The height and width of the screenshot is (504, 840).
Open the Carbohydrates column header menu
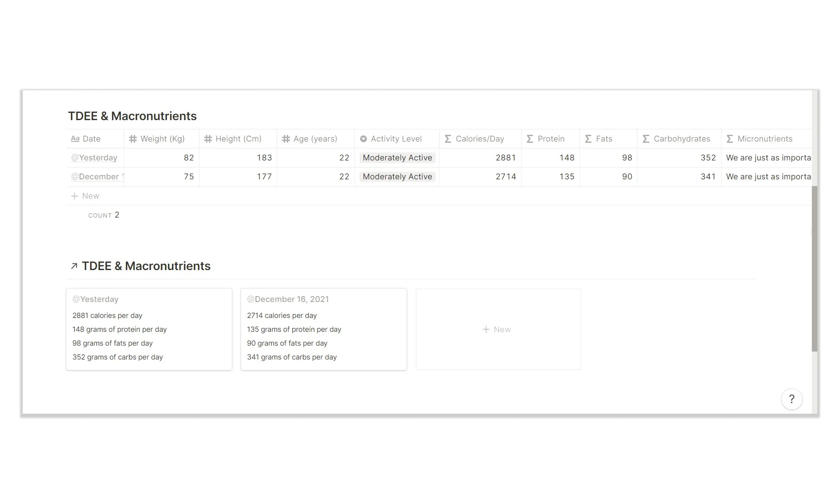681,139
